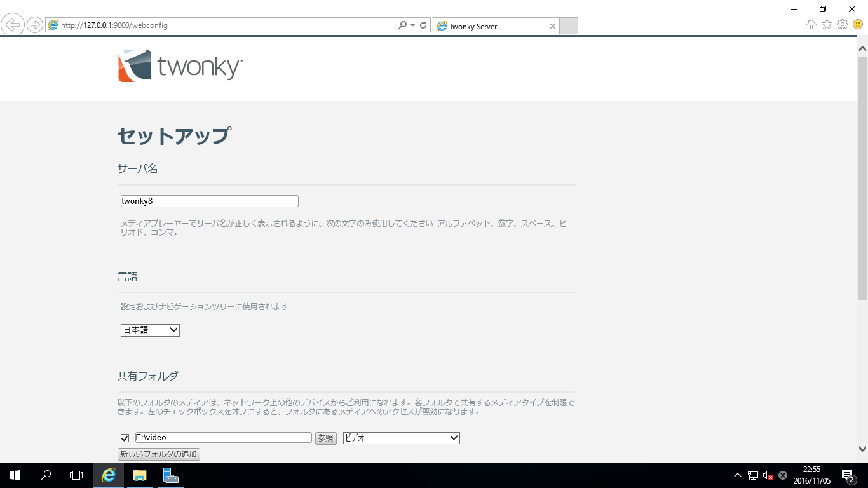Click the サーバ名 section label

[x=138, y=168]
